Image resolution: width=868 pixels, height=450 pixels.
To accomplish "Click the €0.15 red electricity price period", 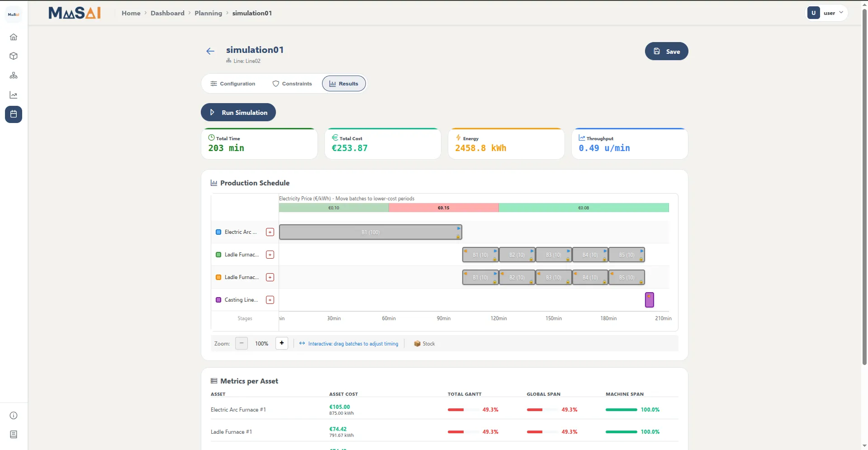I will pyautogui.click(x=443, y=208).
